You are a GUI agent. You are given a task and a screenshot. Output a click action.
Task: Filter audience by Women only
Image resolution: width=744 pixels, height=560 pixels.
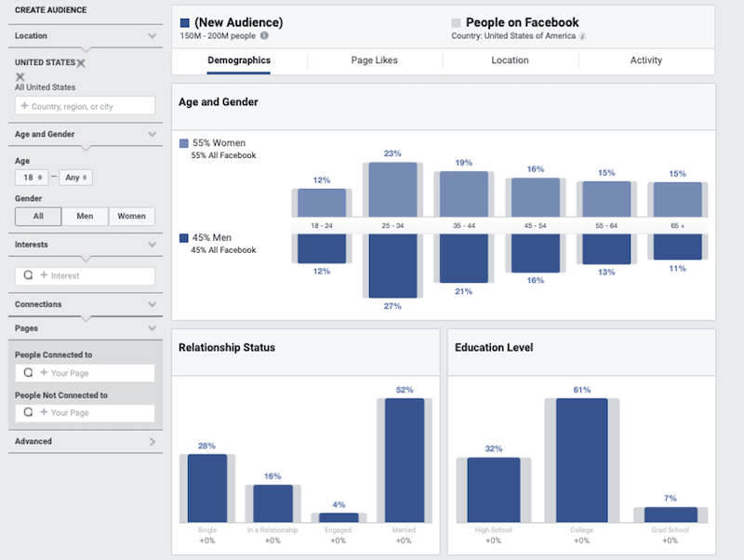point(131,216)
